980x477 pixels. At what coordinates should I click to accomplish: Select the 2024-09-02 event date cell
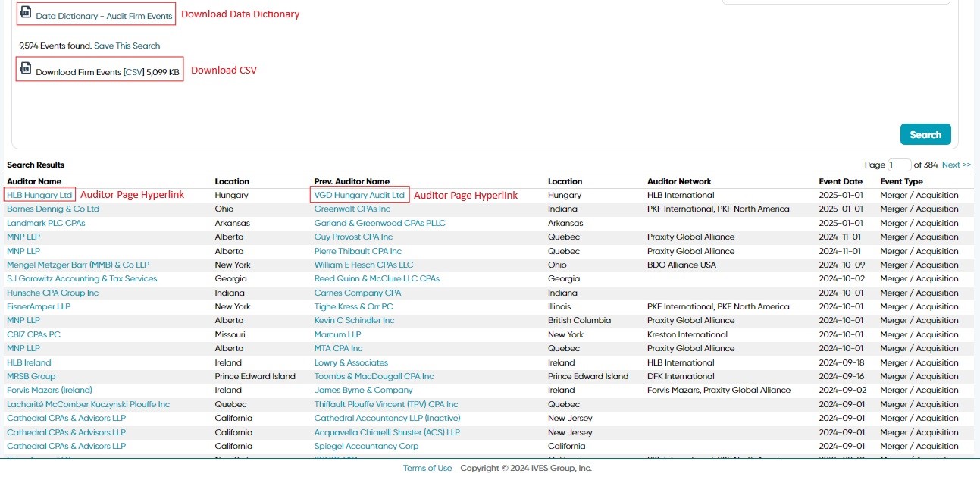tap(842, 390)
